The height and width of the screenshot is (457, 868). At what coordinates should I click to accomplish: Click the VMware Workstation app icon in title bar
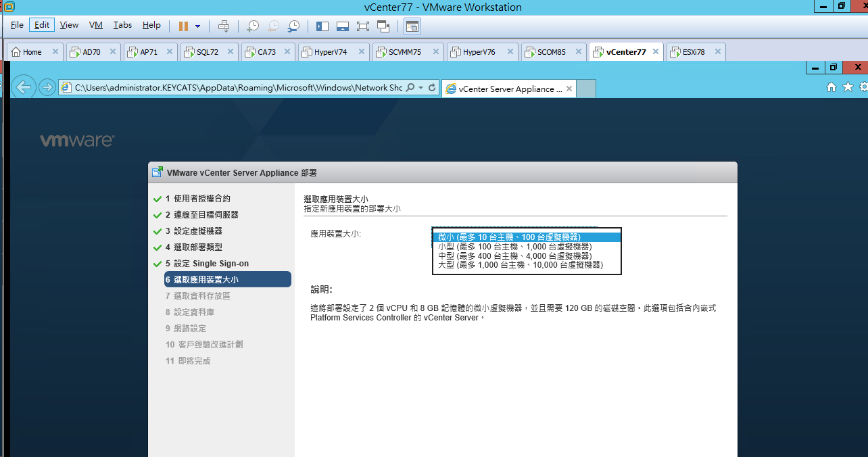tap(8, 7)
